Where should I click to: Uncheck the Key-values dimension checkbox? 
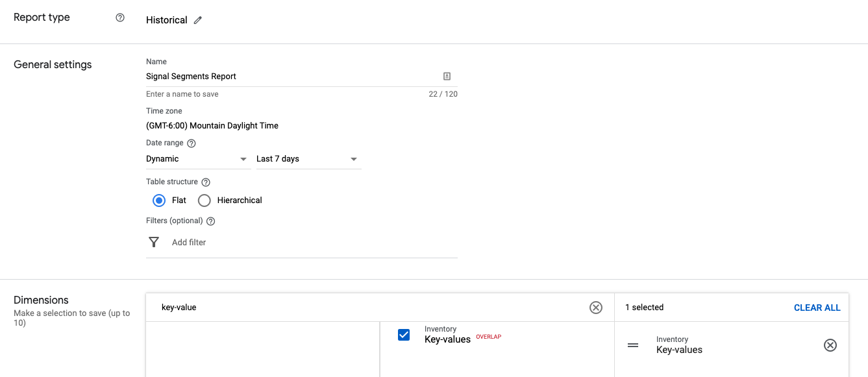[x=404, y=335]
